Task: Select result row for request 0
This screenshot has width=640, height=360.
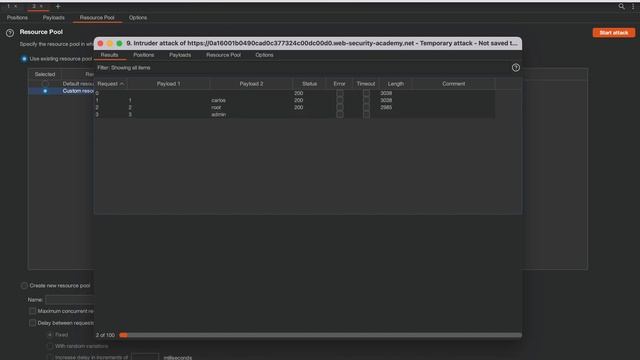Action: click(x=295, y=93)
